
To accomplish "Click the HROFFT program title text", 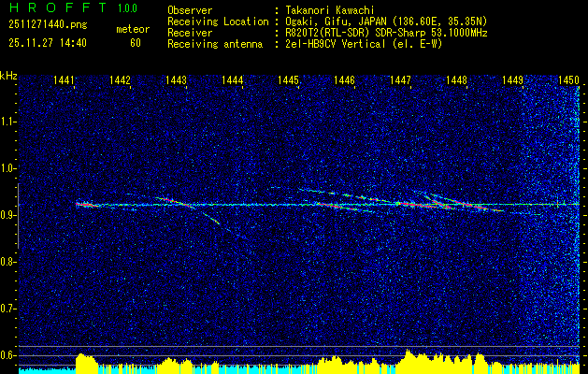I will tap(57, 7).
